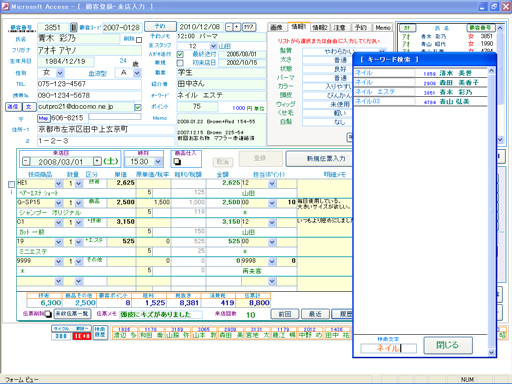Open recent customer 1178 和田 in history bar
The image size is (512, 384).
(150, 333)
